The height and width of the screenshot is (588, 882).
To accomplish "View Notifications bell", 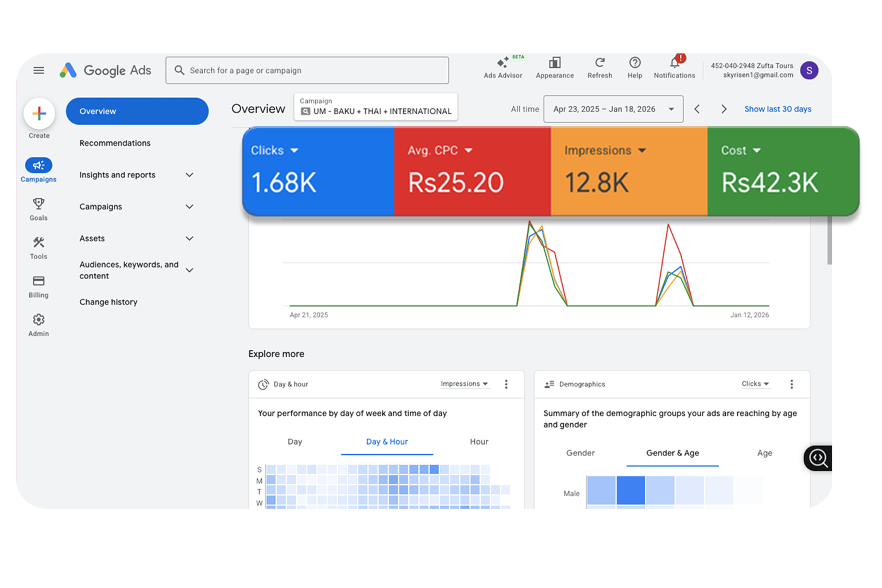I will click(x=674, y=67).
